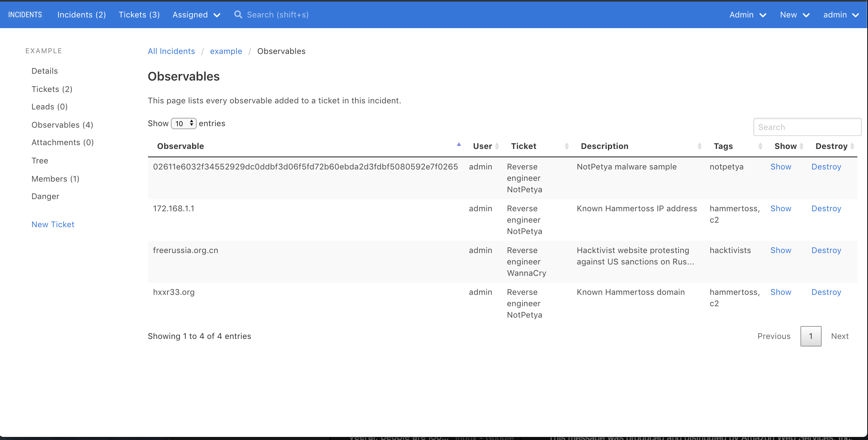The width and height of the screenshot is (868, 440).
Task: Sort by Observable column arrow
Action: click(x=459, y=145)
